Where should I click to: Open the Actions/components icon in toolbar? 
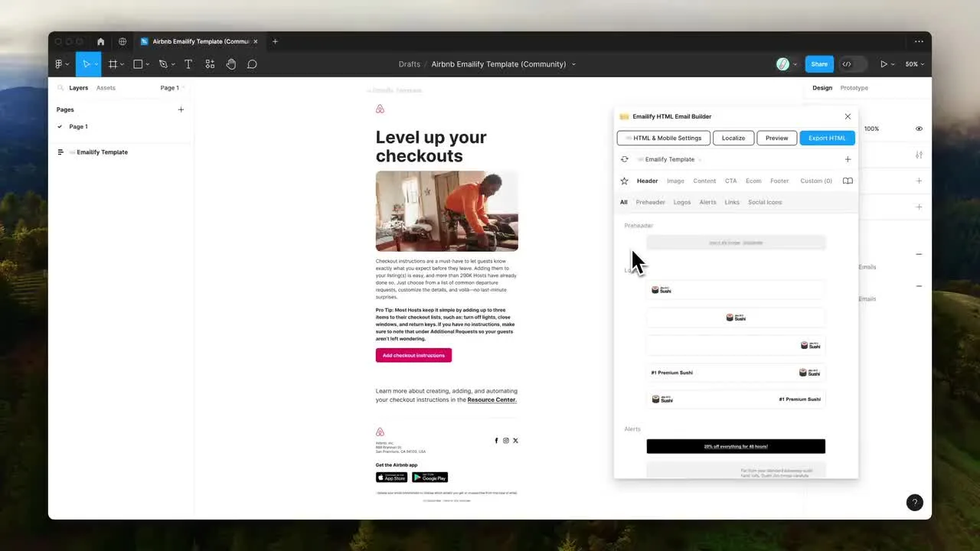pos(210,64)
